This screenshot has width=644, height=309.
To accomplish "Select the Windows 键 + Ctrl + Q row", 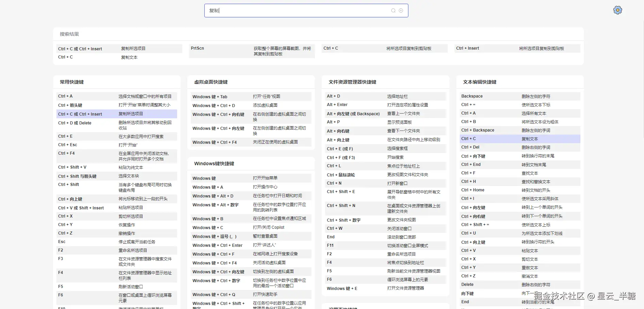I will pyautogui.click(x=251, y=294).
